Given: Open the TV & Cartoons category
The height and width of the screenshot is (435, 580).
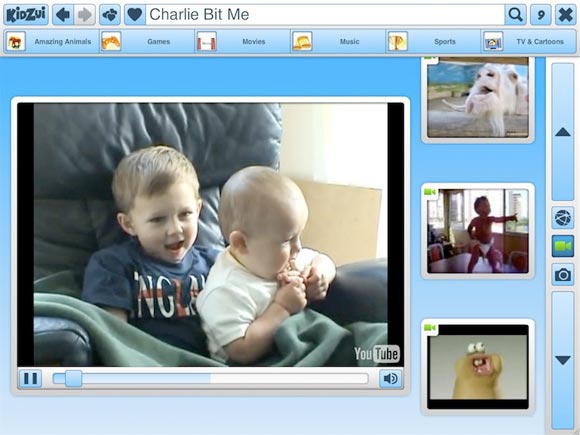Looking at the screenshot, I should coord(529,41).
